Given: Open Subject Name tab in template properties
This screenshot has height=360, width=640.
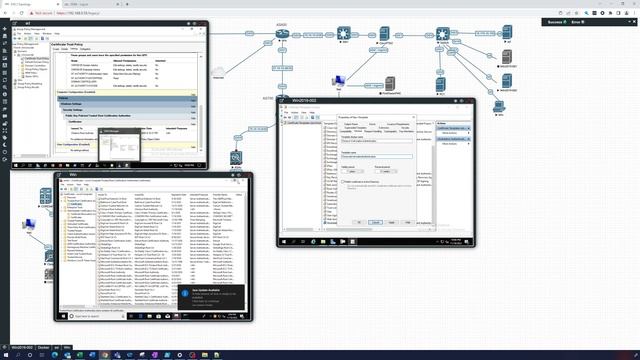Looking at the screenshot, I should tap(351, 124).
